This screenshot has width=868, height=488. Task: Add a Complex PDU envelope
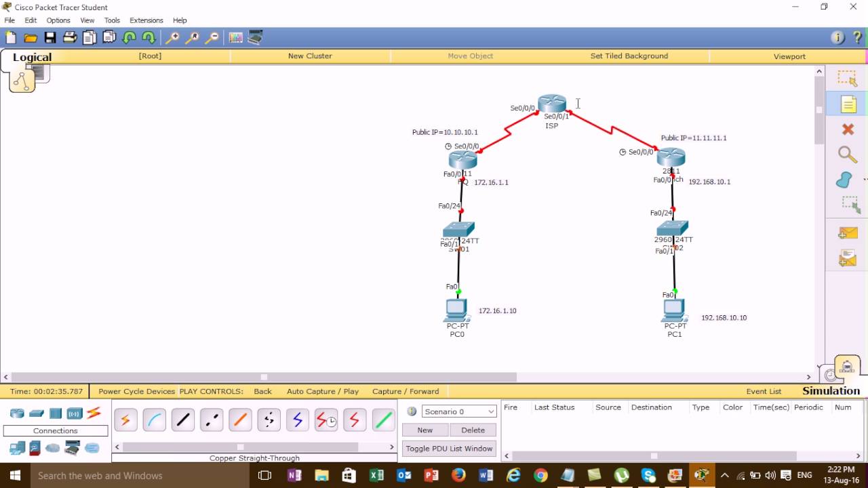[848, 258]
